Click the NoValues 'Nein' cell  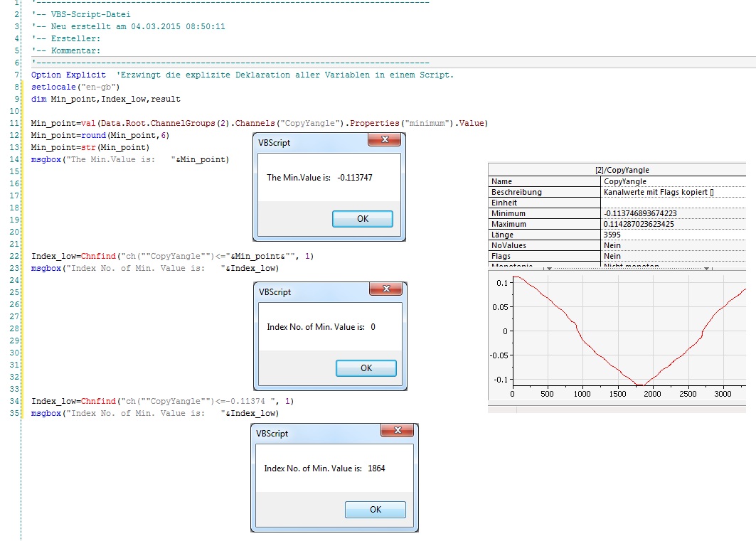click(674, 245)
